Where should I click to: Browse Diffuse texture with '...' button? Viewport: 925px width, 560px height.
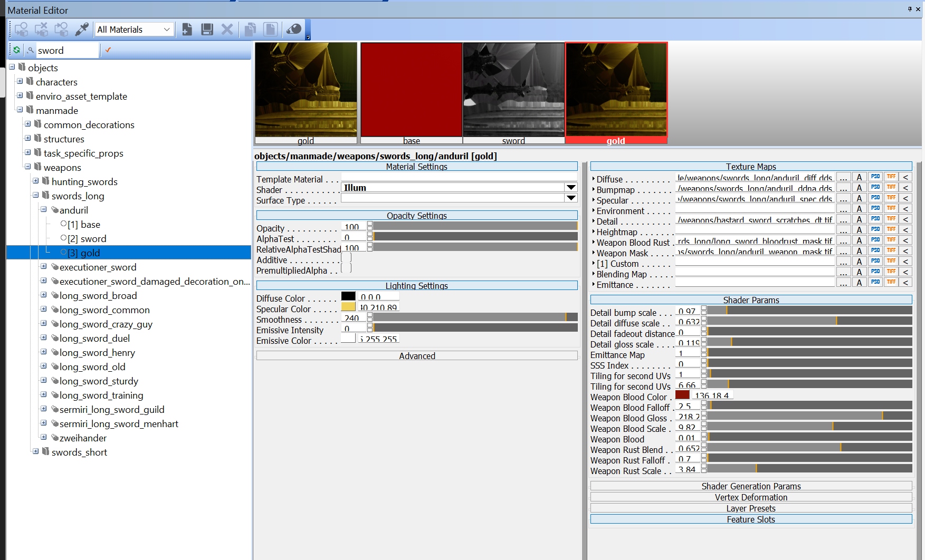point(844,178)
